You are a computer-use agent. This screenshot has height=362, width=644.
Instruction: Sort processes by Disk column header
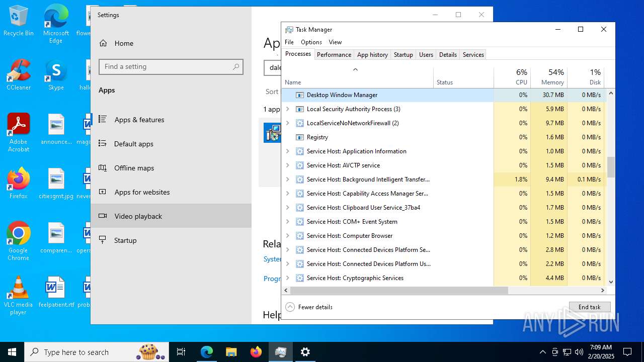[x=586, y=77]
